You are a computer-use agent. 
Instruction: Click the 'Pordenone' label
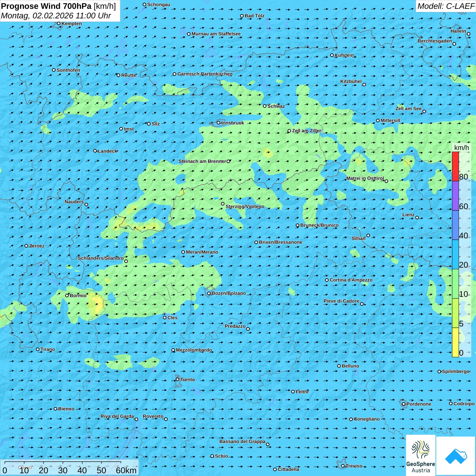point(419,404)
